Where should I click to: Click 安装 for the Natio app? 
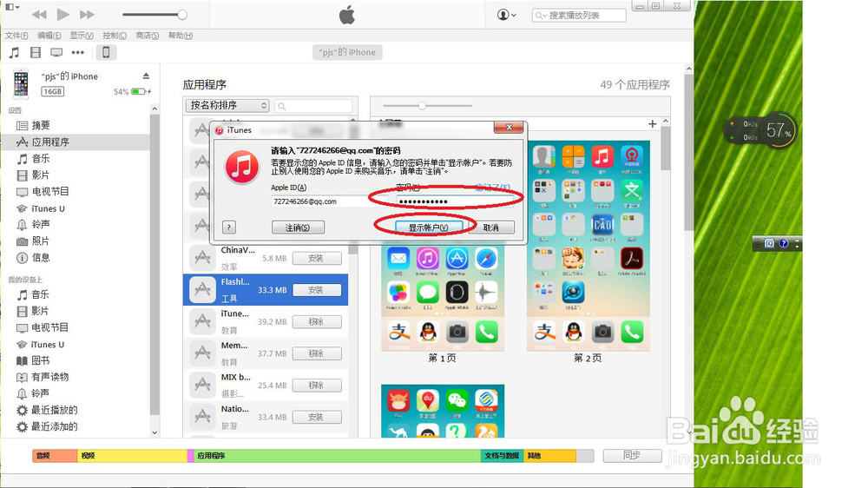point(317,417)
